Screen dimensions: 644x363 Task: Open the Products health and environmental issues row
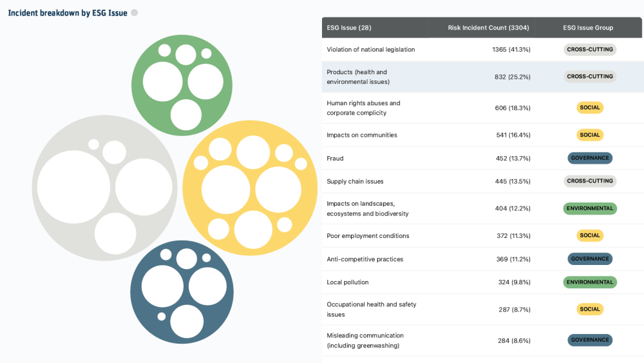(x=357, y=77)
